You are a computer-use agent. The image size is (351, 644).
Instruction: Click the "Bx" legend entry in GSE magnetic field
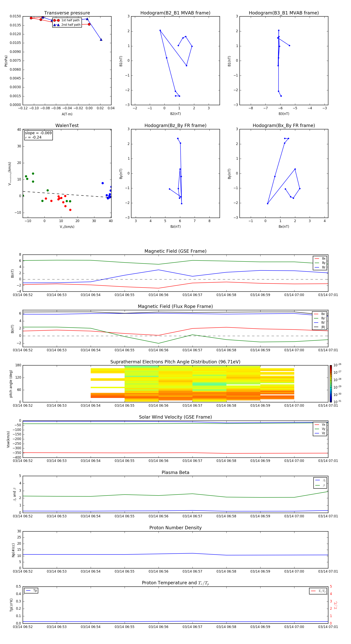pyautogui.click(x=320, y=259)
